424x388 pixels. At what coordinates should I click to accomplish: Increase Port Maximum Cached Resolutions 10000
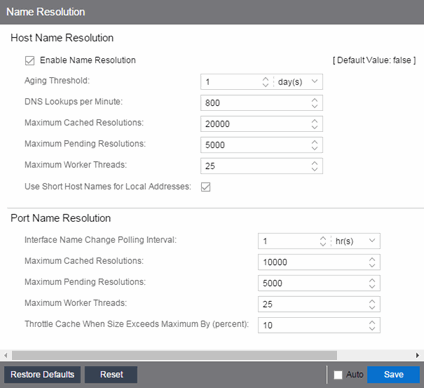tap(372, 259)
